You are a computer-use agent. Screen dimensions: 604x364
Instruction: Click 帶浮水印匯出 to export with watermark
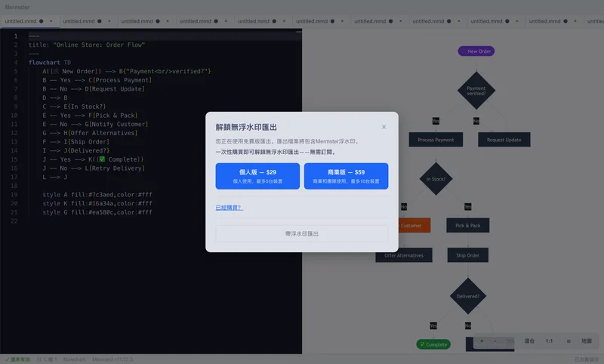pos(301,234)
